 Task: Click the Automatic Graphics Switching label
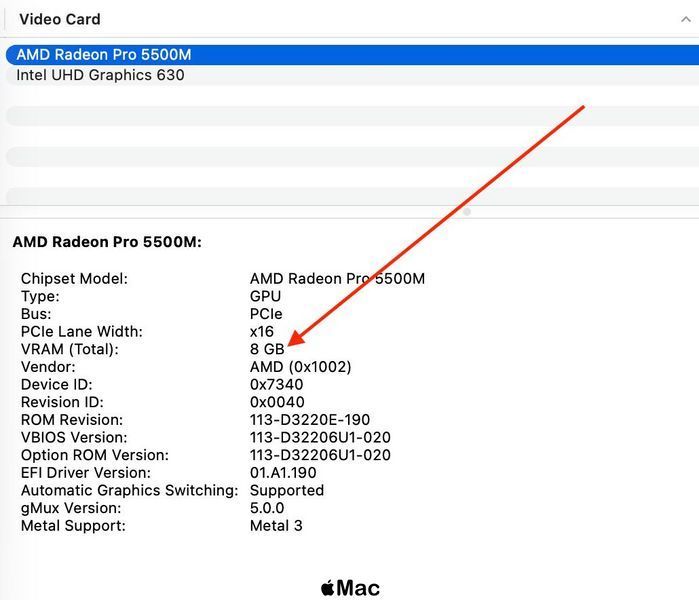point(129,490)
